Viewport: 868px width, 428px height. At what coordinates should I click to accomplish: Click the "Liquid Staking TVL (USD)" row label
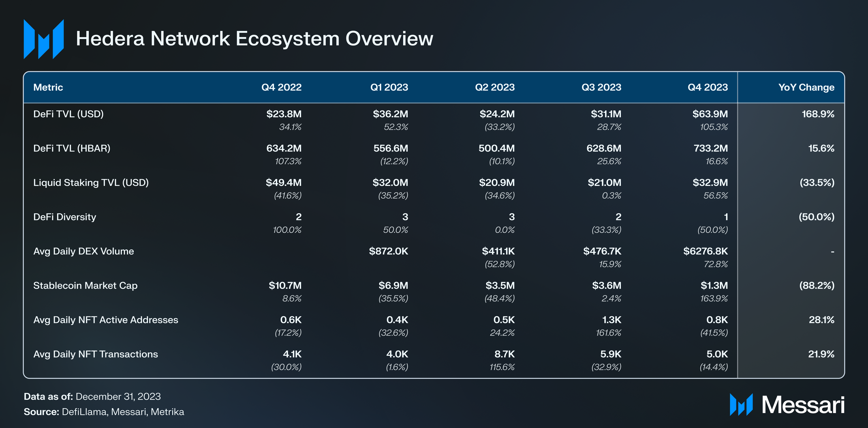(91, 183)
